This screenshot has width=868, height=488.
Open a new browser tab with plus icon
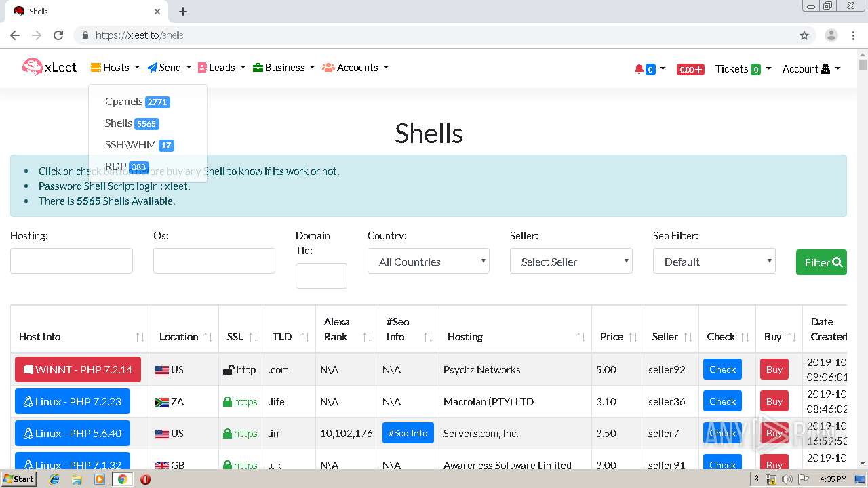pyautogui.click(x=183, y=12)
